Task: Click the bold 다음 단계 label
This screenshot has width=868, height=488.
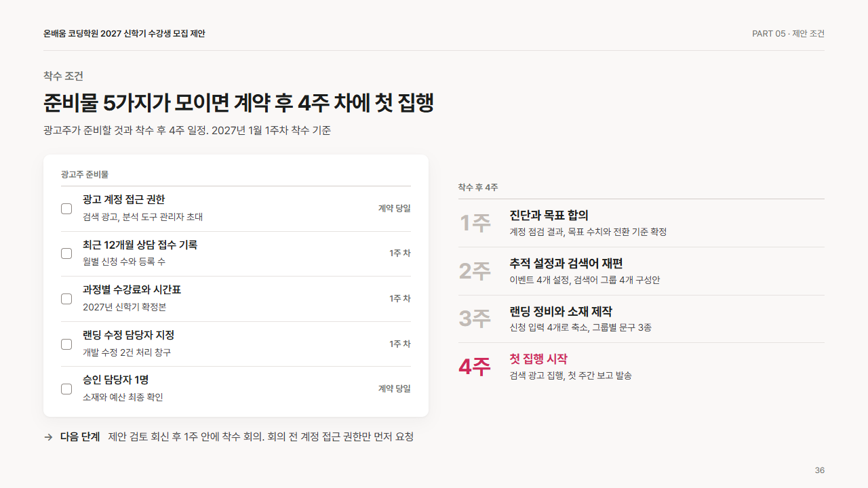Action: click(x=80, y=436)
